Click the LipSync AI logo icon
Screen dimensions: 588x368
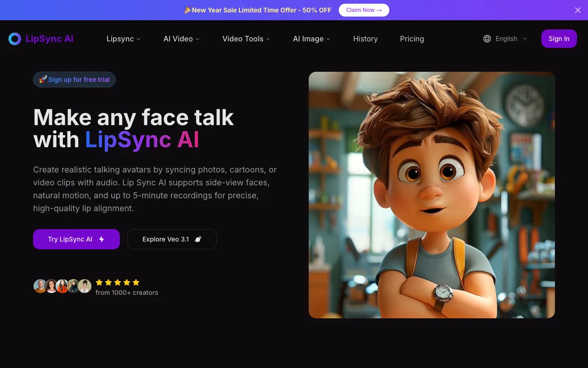[15, 39]
